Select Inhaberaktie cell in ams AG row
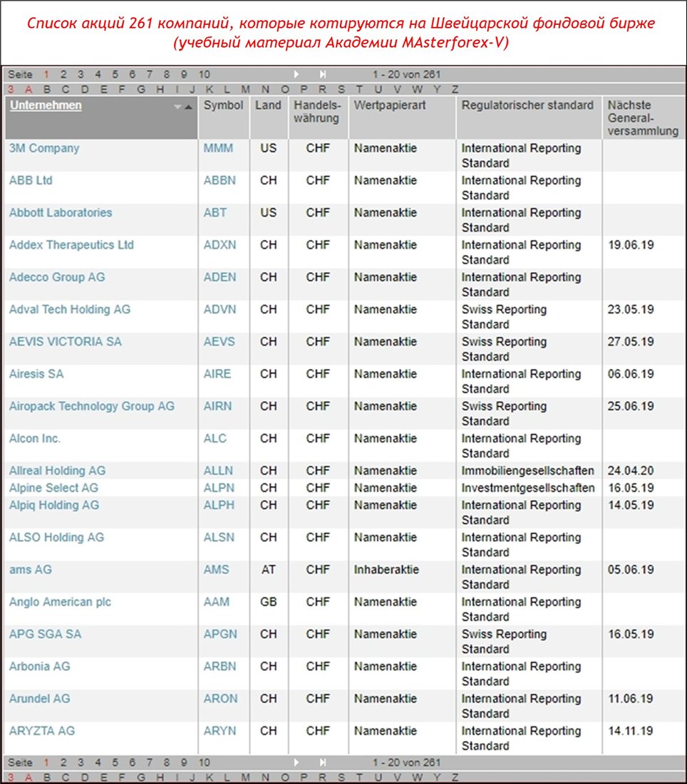 point(386,569)
